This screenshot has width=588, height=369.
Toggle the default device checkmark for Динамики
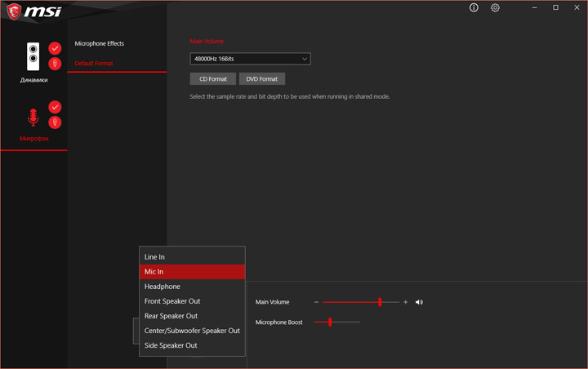[55, 48]
